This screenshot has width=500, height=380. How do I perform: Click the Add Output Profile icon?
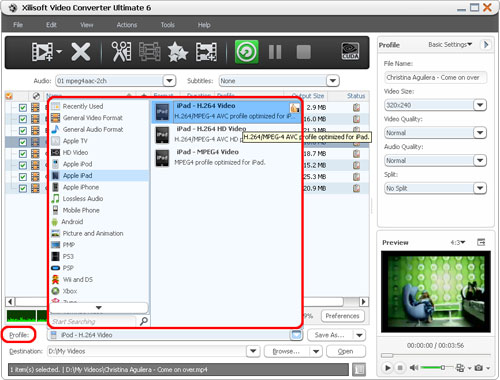point(206,52)
